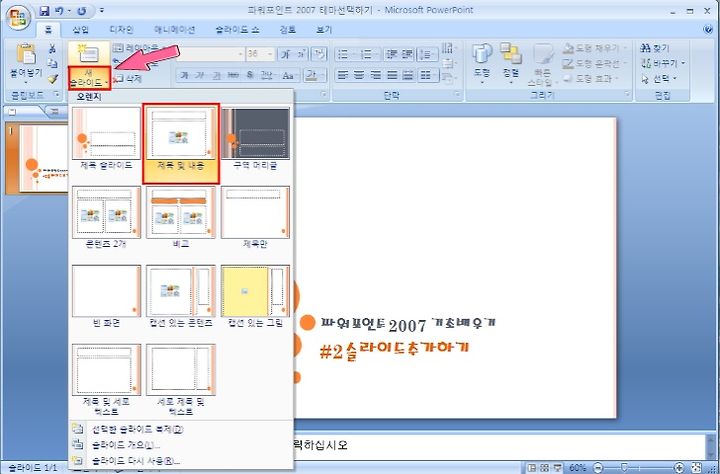
Task: Open the round Office button menu
Action: (x=18, y=18)
